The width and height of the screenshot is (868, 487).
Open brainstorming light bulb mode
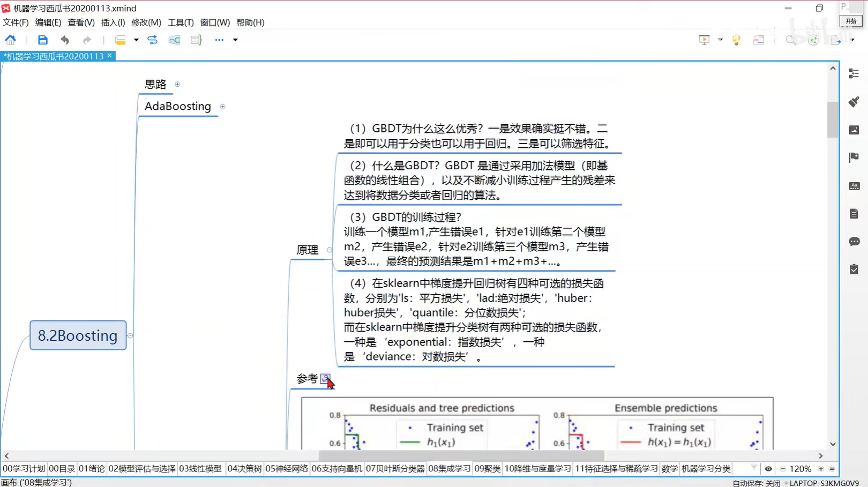coord(736,40)
